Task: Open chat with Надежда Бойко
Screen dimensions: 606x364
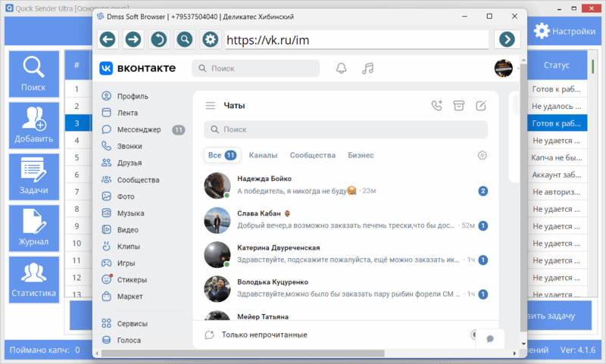Action: [341, 185]
